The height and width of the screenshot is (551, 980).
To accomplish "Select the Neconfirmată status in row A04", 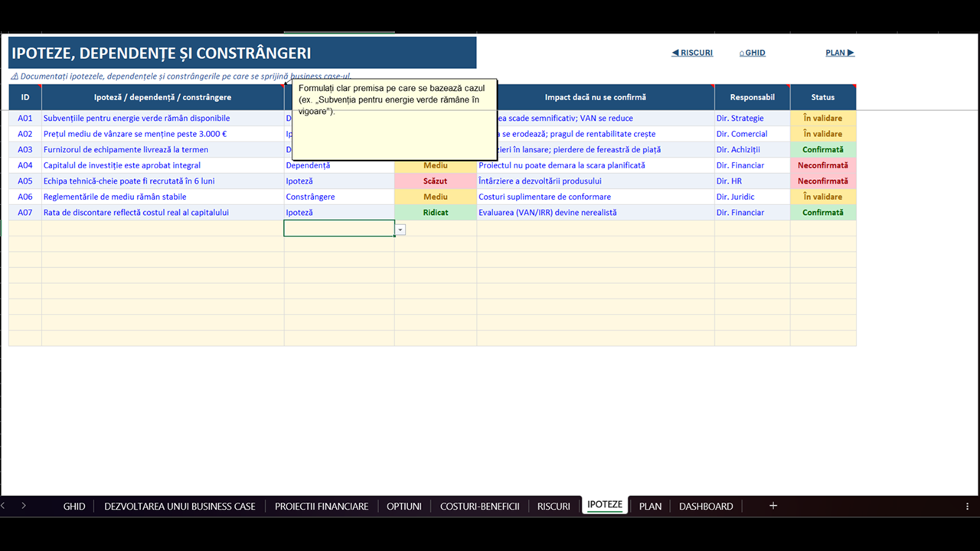I will (x=823, y=165).
